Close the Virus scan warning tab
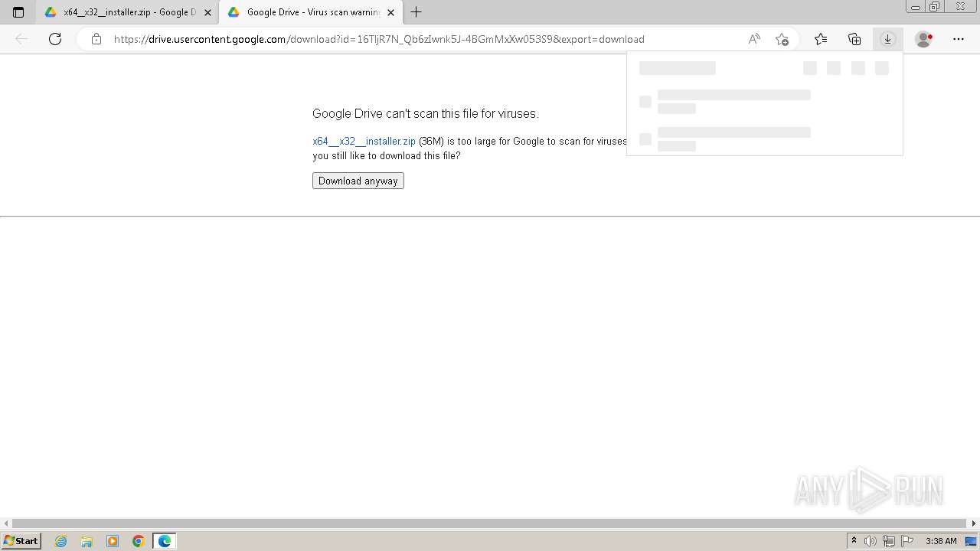980x551 pixels. point(390,12)
